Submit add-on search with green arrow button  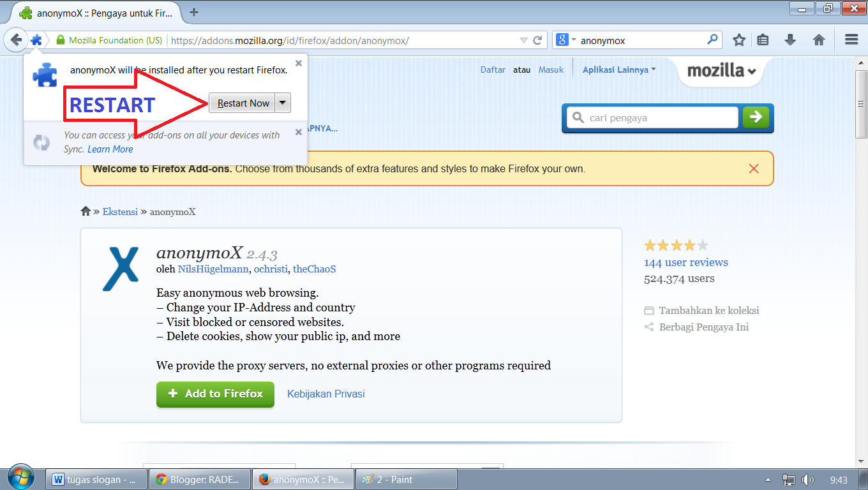coord(756,117)
